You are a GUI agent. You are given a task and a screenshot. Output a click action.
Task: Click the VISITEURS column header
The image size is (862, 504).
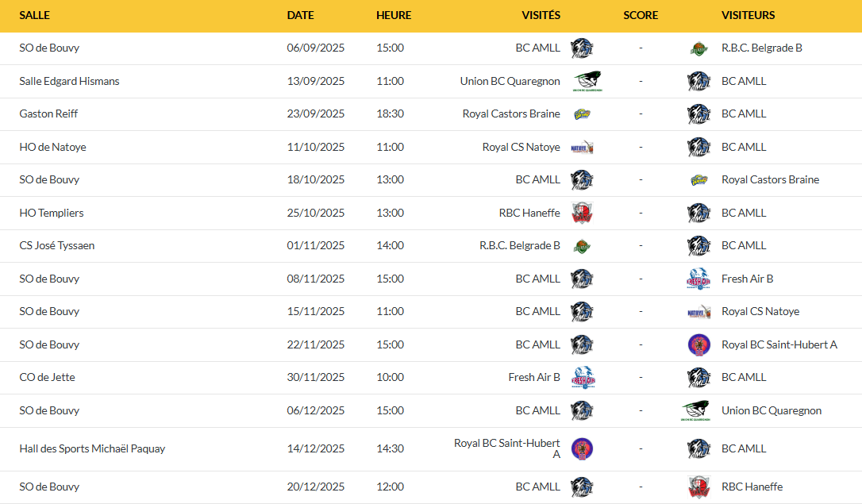pos(748,15)
